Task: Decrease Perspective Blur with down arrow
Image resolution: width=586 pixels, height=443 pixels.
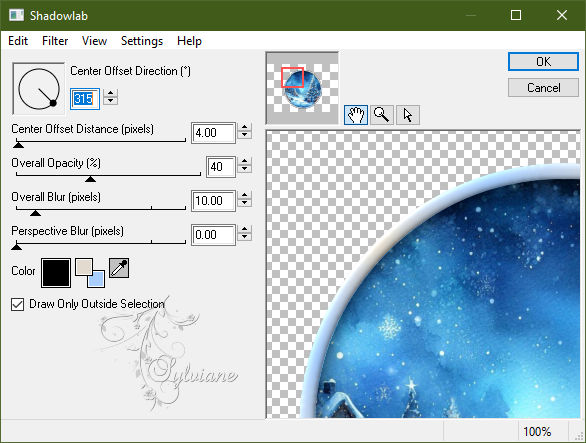Action: (244, 237)
